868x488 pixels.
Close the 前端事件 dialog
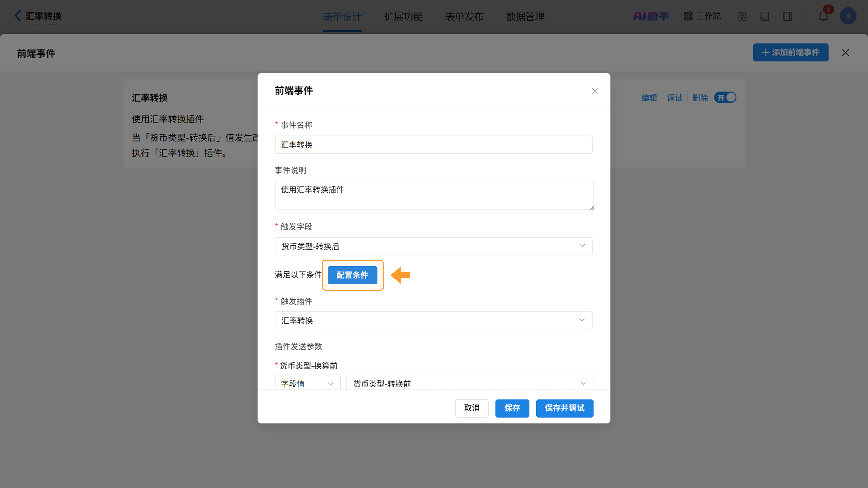(x=594, y=91)
